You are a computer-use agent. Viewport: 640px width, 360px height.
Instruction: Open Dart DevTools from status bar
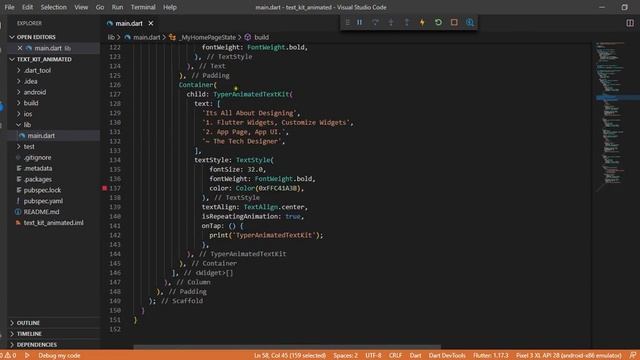coord(447,356)
